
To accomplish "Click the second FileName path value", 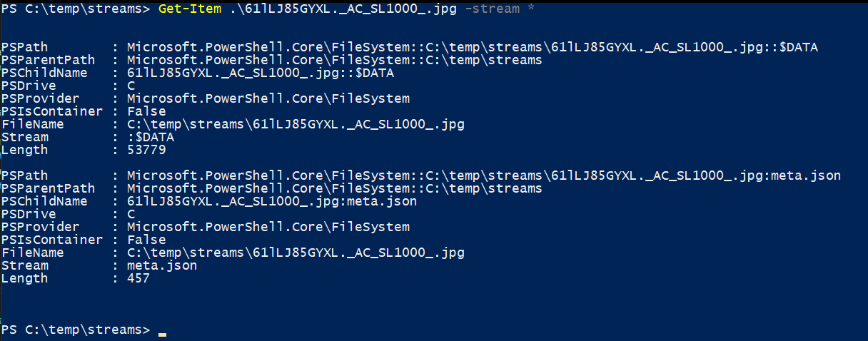I will coord(295,253).
